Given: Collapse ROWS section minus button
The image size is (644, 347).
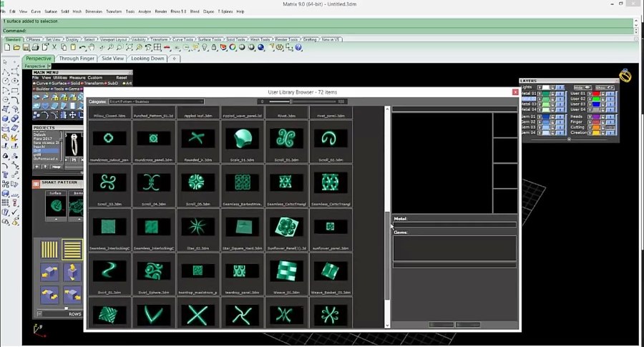Looking at the screenshot, I should [39, 314].
